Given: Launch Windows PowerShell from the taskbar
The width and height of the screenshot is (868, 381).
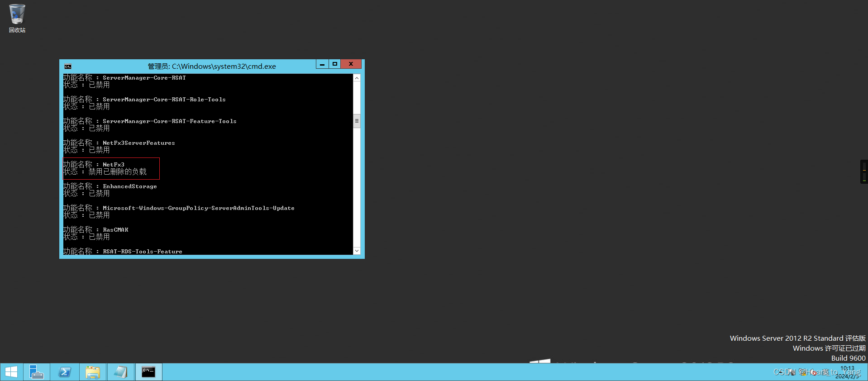Looking at the screenshot, I should (x=65, y=372).
